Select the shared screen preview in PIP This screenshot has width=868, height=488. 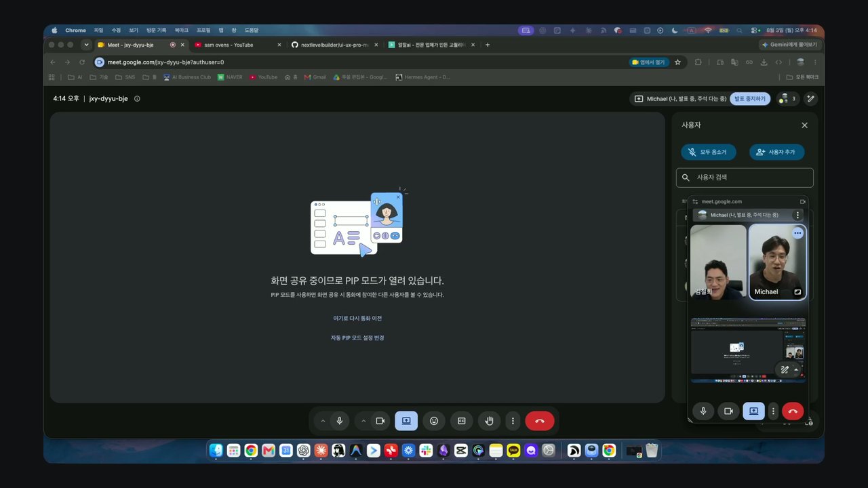[748, 350]
